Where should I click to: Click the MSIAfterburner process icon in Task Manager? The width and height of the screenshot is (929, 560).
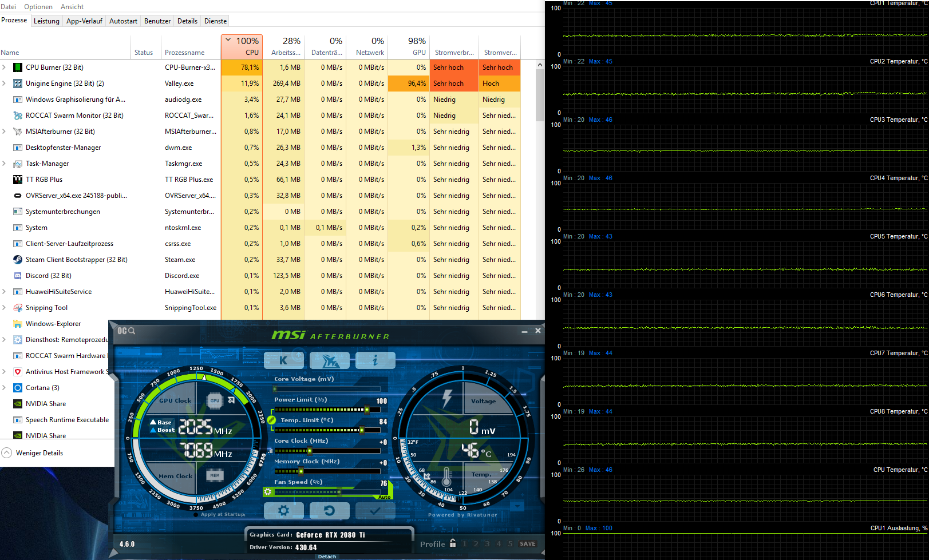click(x=18, y=132)
